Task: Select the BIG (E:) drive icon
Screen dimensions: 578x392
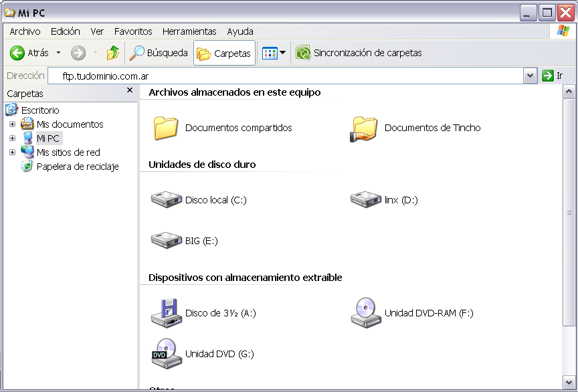Action: (x=167, y=240)
